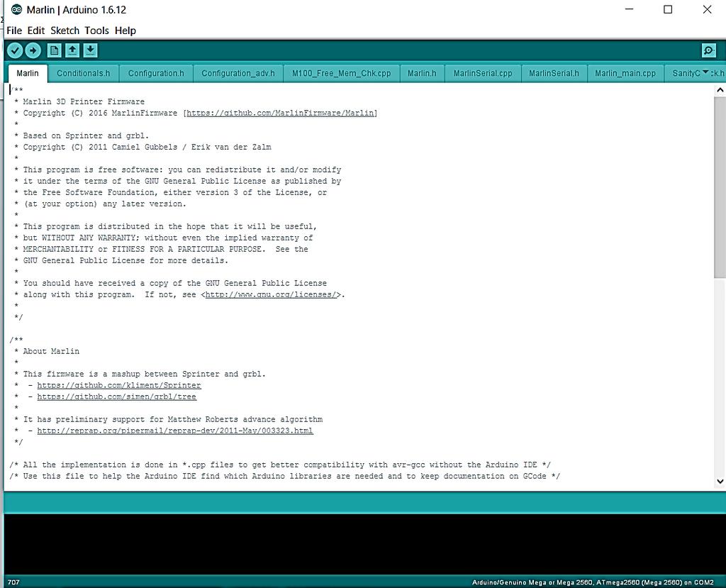Create a new sketch with New icon
This screenshot has width=726, height=588.
[54, 50]
